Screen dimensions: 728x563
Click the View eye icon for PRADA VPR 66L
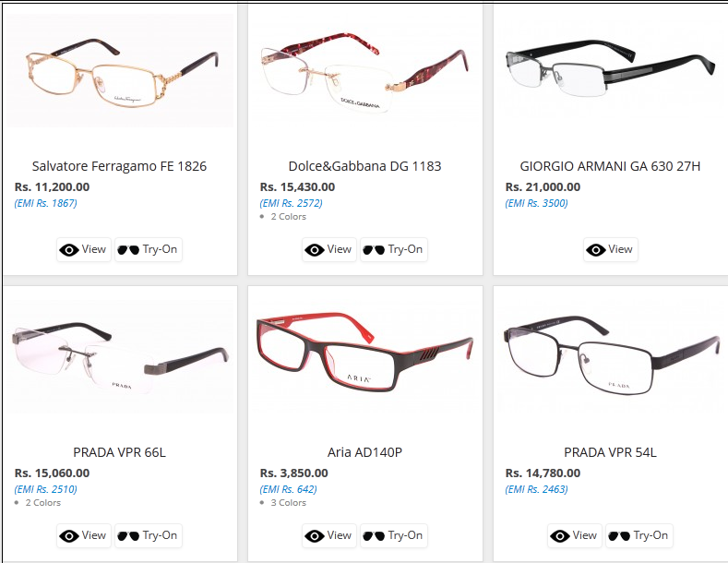pyautogui.click(x=68, y=536)
